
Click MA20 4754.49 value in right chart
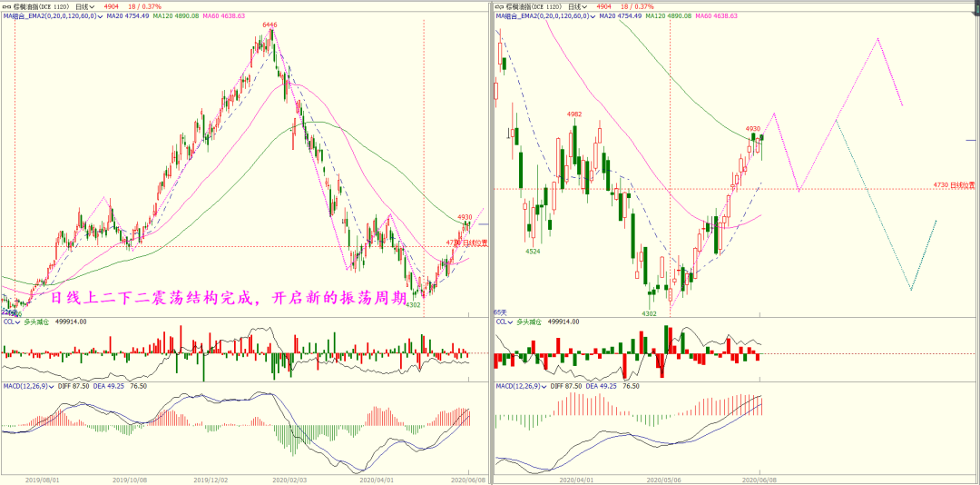coord(619,16)
